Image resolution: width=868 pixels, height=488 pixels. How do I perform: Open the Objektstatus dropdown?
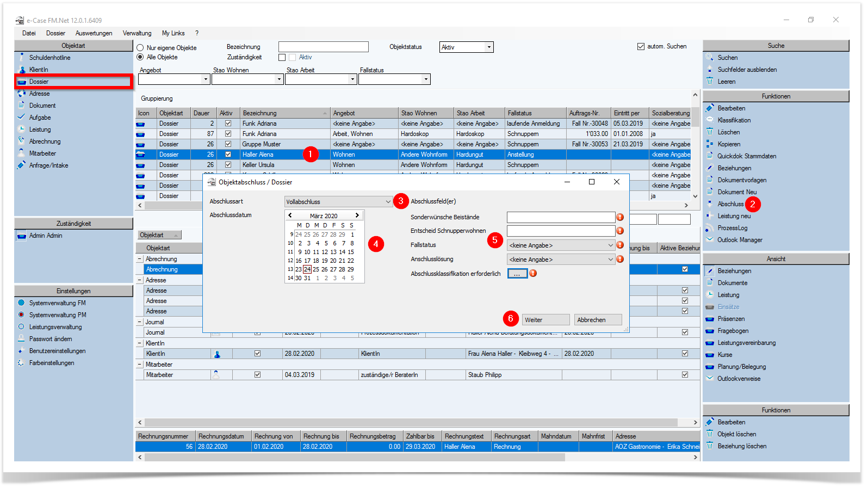(x=489, y=47)
